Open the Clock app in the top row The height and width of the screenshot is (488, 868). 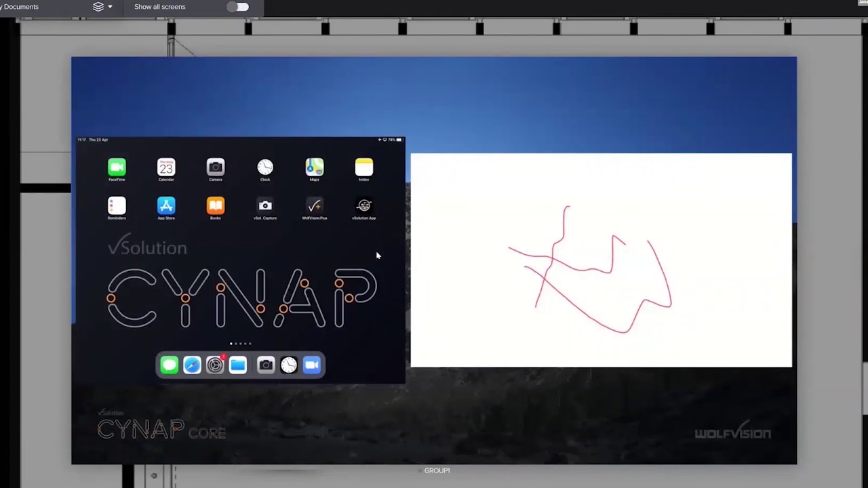point(265,167)
